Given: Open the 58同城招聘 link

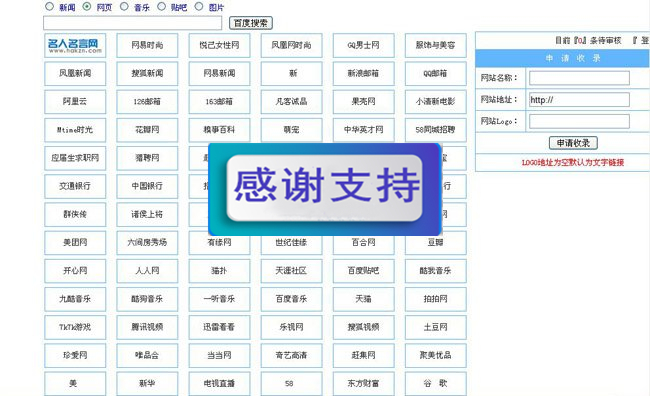Looking at the screenshot, I should pos(436,130).
